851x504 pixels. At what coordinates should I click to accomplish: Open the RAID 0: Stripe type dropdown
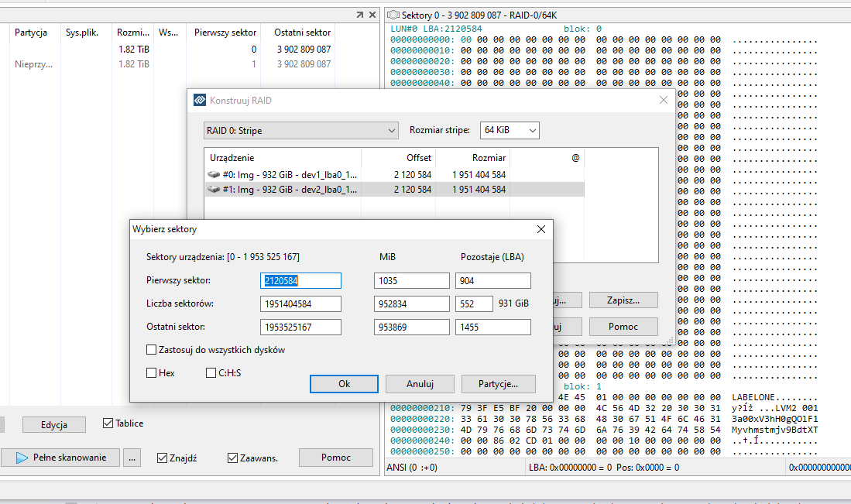point(301,131)
